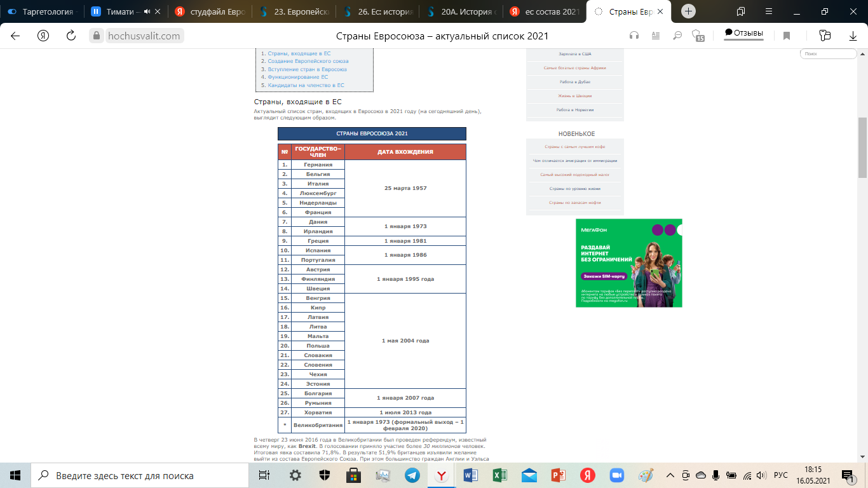Viewport: 868px width, 488px height.
Task: Open reader mode from address bar
Action: (x=655, y=36)
